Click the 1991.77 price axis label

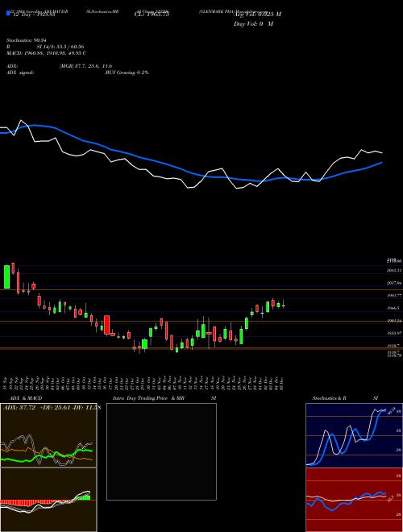click(x=394, y=296)
